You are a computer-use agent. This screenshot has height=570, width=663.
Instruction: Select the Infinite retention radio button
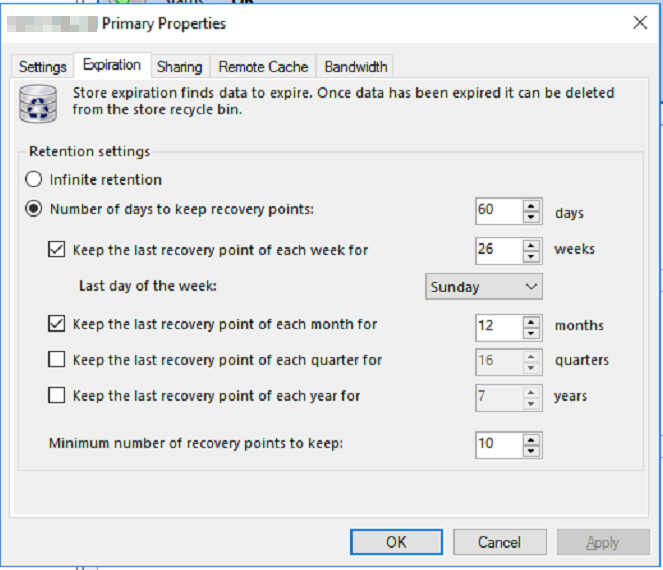tap(33, 179)
